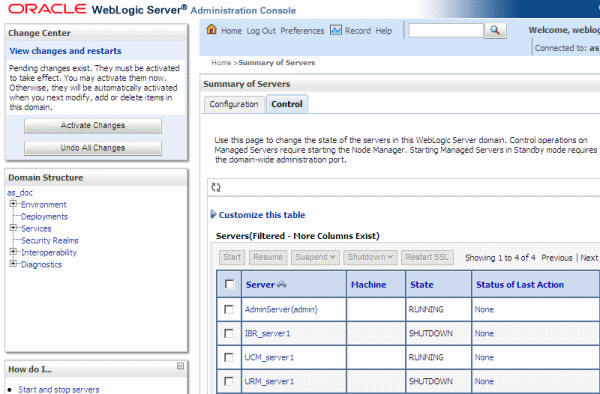Open the Suspend dropdown button
This screenshot has height=394, width=600.
315,257
